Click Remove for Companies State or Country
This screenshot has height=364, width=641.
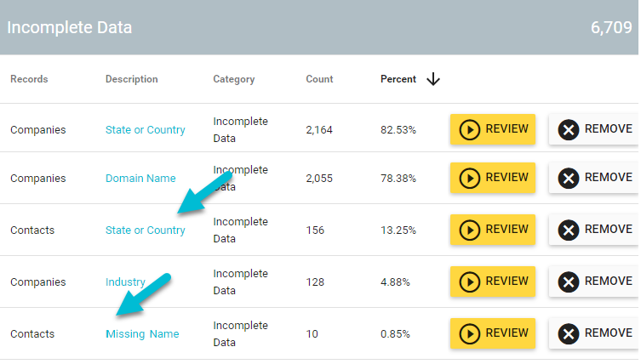(594, 129)
